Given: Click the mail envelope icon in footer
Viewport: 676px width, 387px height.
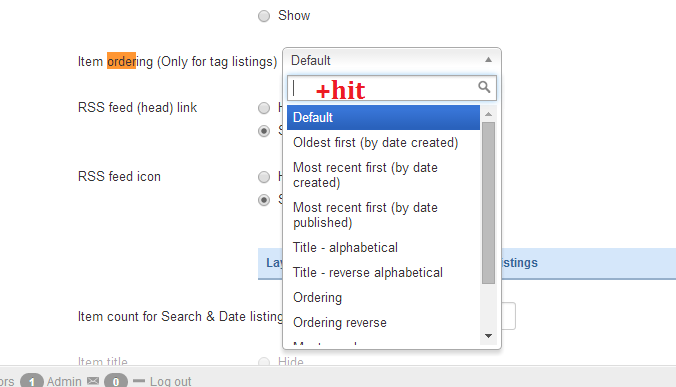Looking at the screenshot, I should [x=93, y=381].
